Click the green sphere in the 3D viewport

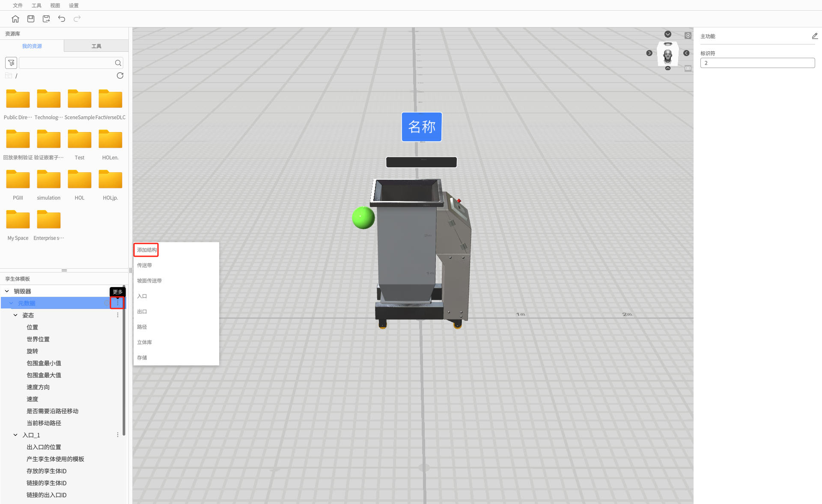(x=363, y=218)
